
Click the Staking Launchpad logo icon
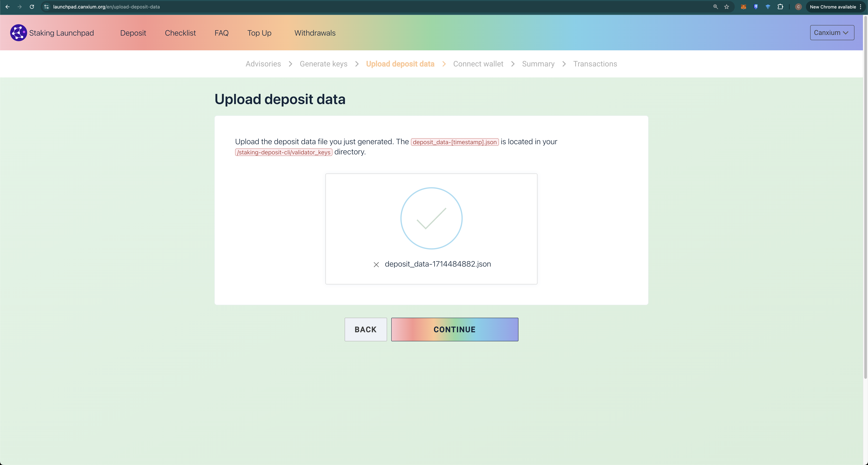(x=18, y=33)
